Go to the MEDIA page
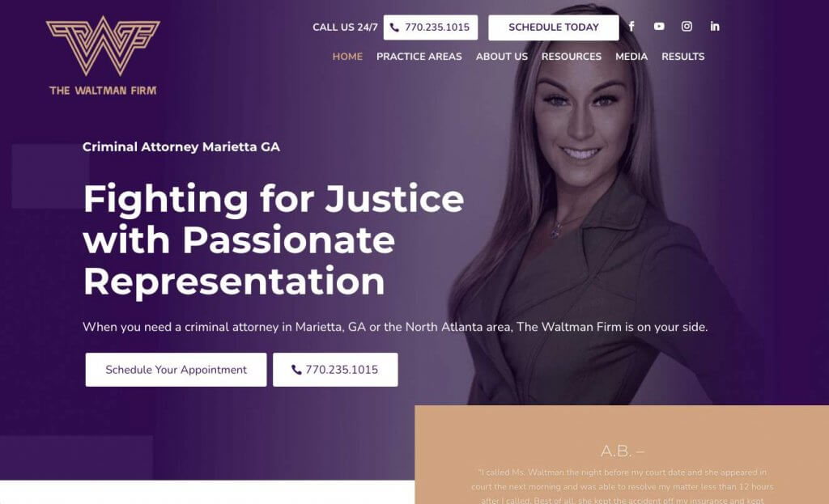Viewport: 829px width, 504px height. 631,57
